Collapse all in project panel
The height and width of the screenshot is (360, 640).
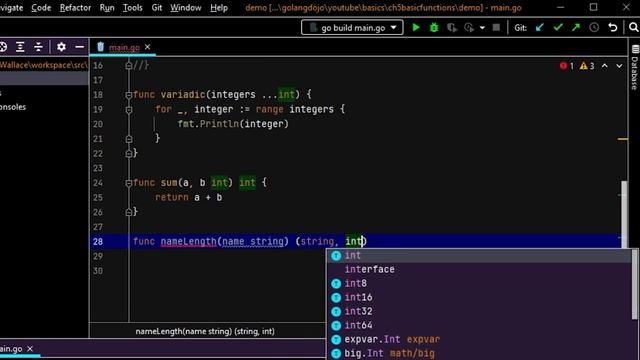[38, 47]
